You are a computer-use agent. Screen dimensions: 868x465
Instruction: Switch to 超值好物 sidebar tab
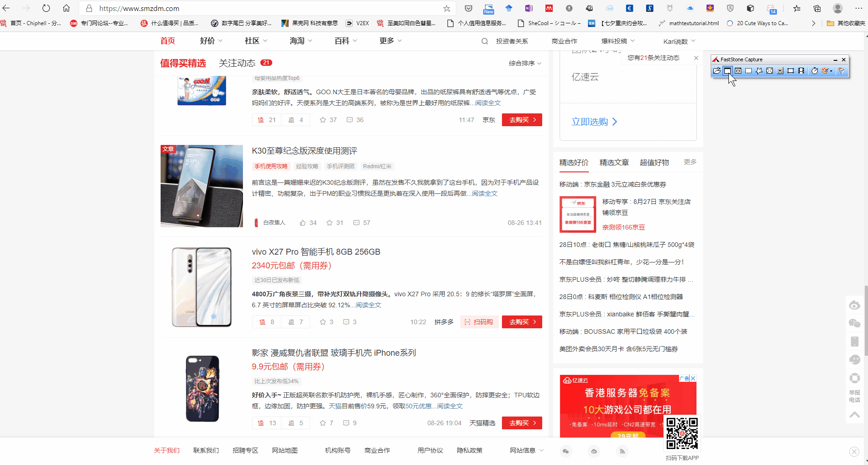coord(654,162)
